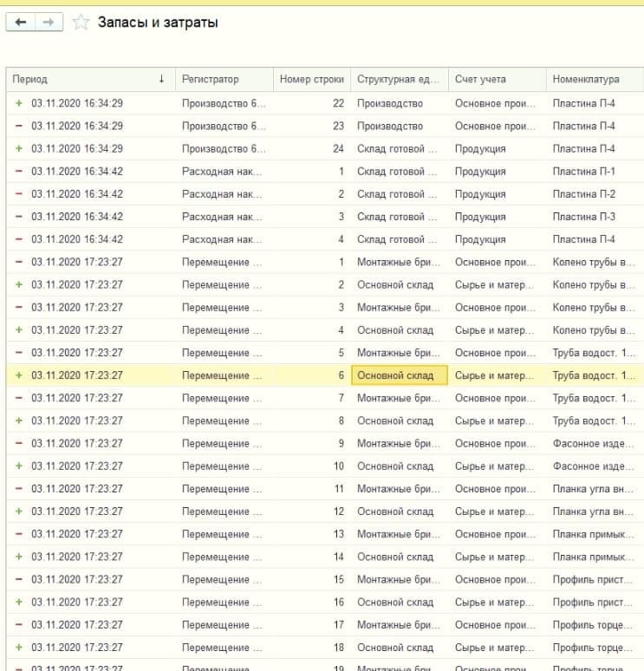Screen dimensions: 644x671
Task: Select Основное прои... cell in row 3
Action: point(498,307)
